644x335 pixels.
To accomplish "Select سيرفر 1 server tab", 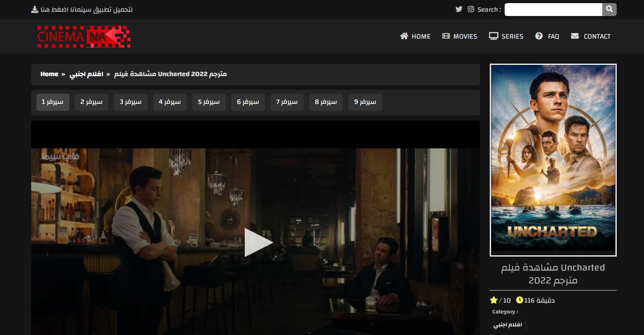I will pyautogui.click(x=53, y=102).
